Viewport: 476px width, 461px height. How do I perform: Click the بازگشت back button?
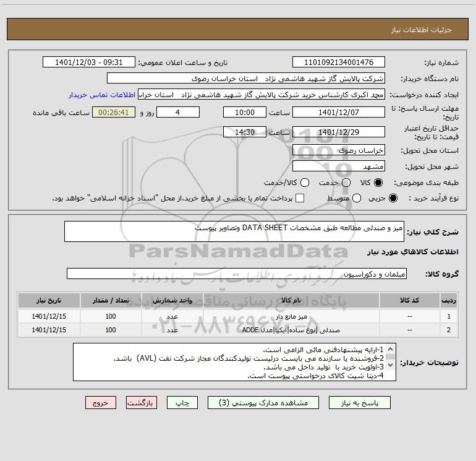pos(142,403)
